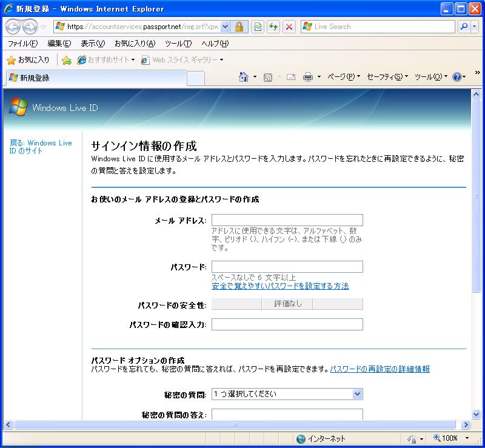Select the 新規登録 tab
The width and height of the screenshot is (485, 448).
point(96,78)
